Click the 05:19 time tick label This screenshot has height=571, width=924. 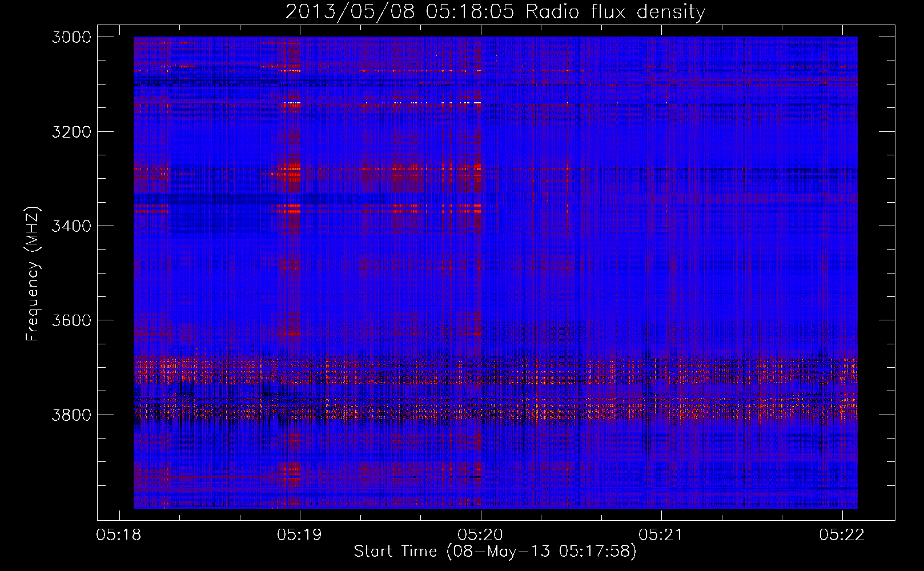299,534
